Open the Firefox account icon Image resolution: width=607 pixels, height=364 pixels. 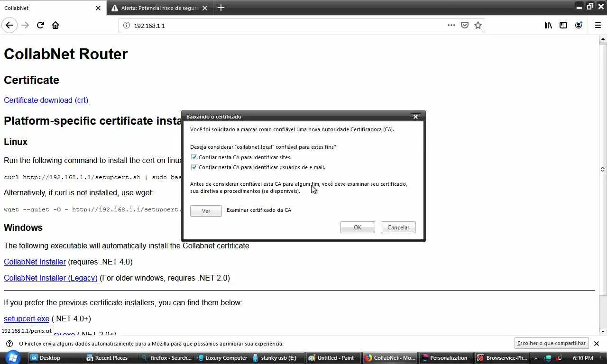[579, 25]
